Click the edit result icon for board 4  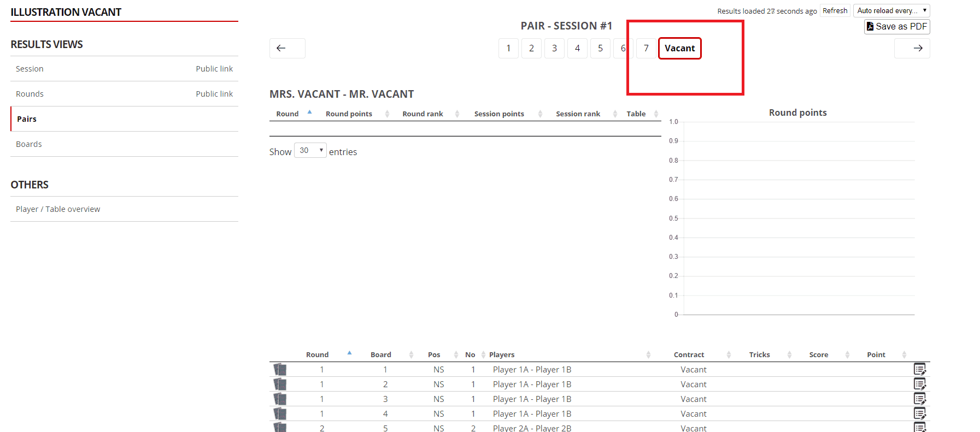click(919, 414)
